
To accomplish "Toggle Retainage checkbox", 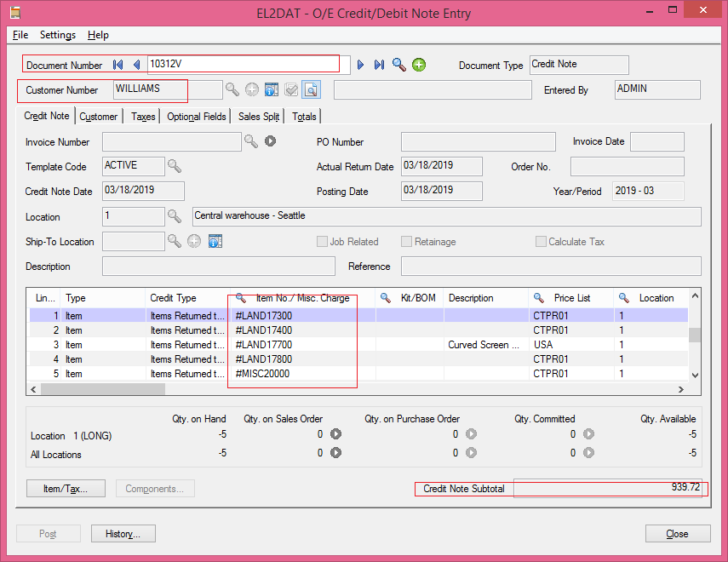I will [406, 242].
